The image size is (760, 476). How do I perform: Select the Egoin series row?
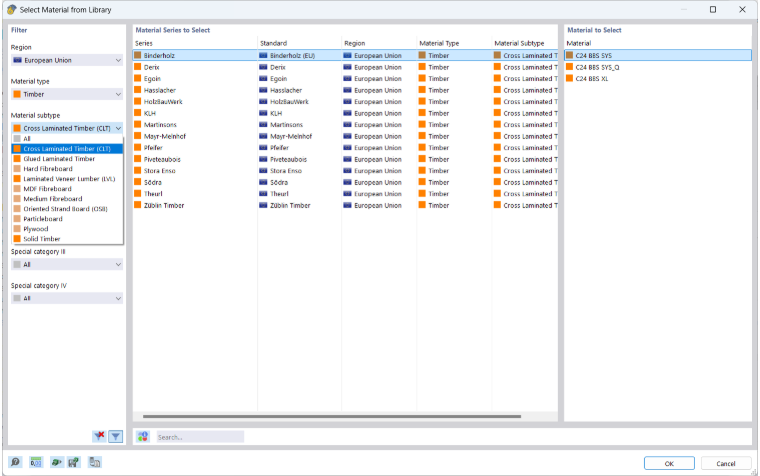[345, 79]
